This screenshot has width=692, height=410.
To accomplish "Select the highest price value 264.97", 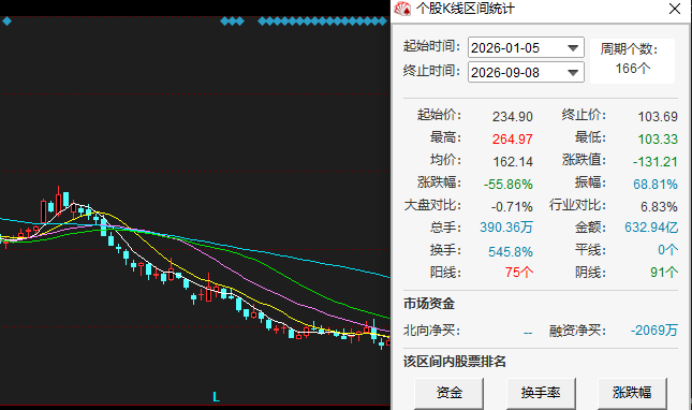I will 512,139.
